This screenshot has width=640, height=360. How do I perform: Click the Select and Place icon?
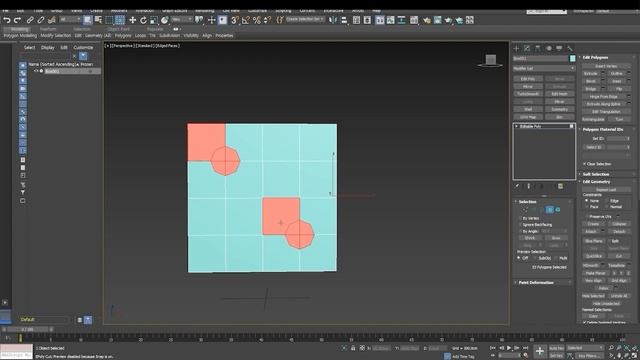[164, 20]
